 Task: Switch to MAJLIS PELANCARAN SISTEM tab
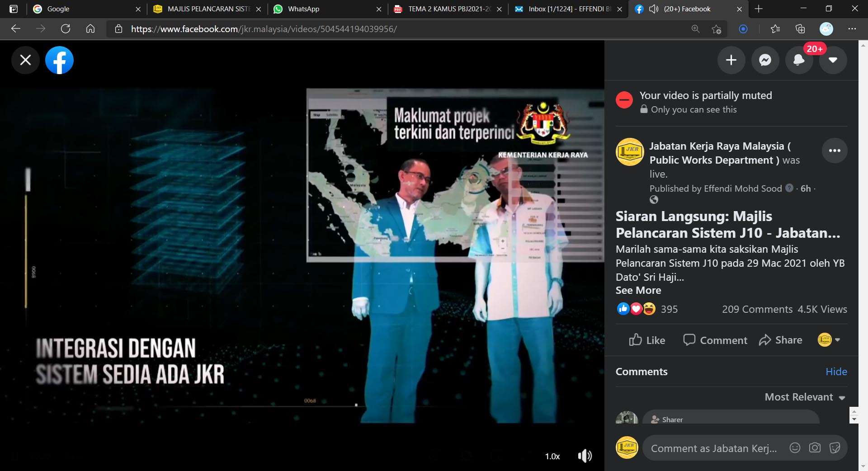(208, 9)
